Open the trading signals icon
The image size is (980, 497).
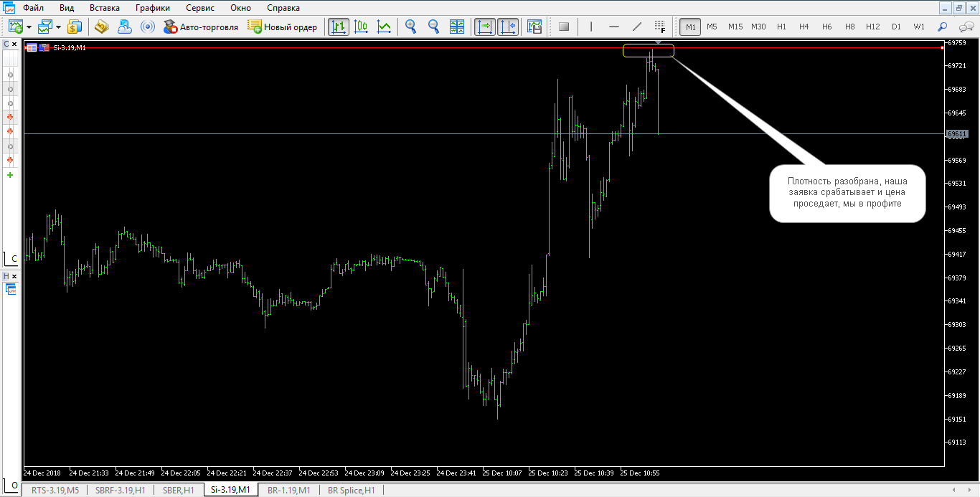click(148, 27)
